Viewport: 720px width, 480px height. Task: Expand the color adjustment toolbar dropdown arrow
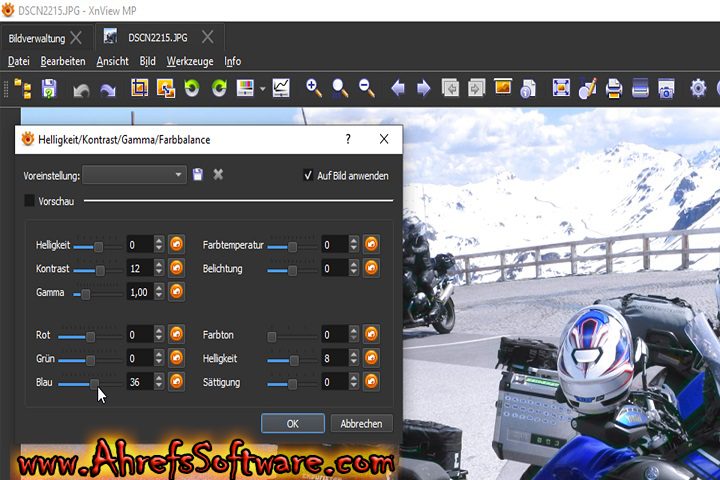coord(262,89)
